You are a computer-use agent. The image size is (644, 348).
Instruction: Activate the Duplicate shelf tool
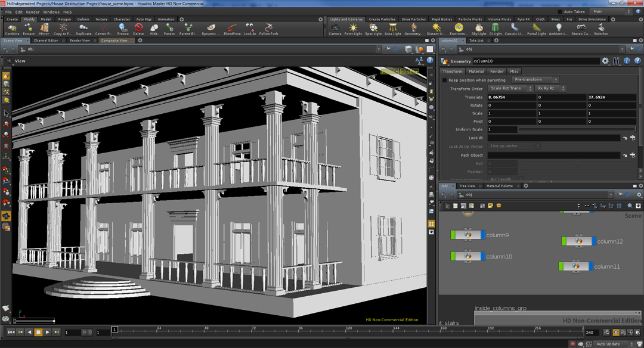(x=83, y=29)
